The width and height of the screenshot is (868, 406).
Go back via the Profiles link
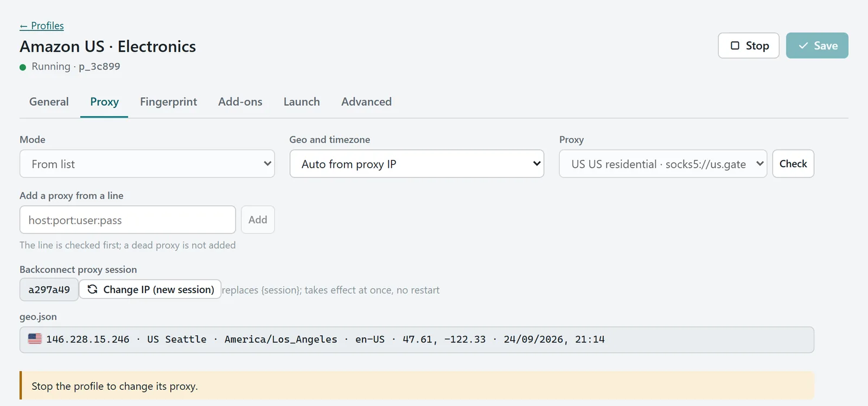(x=42, y=26)
